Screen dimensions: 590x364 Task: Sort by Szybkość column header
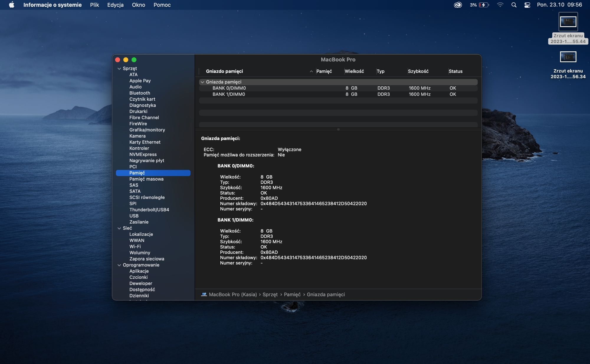click(x=418, y=71)
